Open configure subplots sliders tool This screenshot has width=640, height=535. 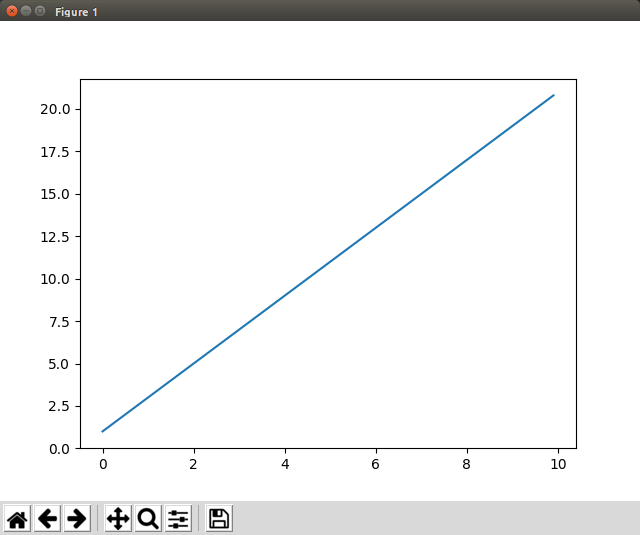(178, 519)
